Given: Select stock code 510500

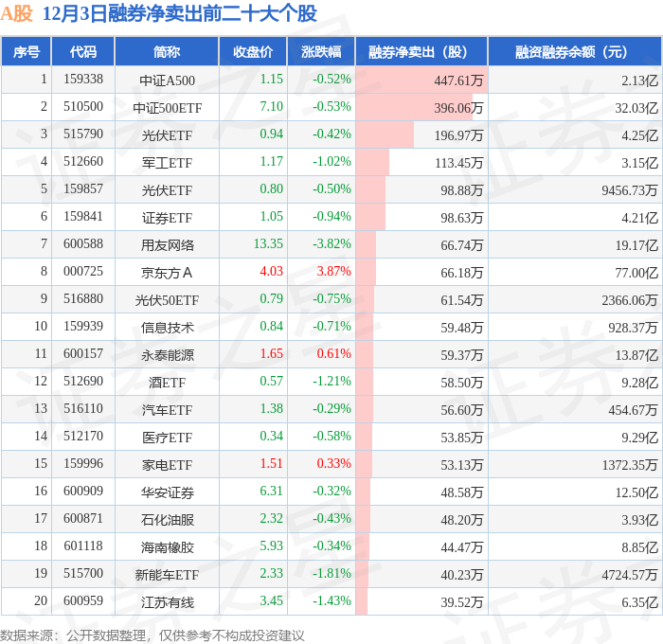Looking at the screenshot, I should [83, 107].
